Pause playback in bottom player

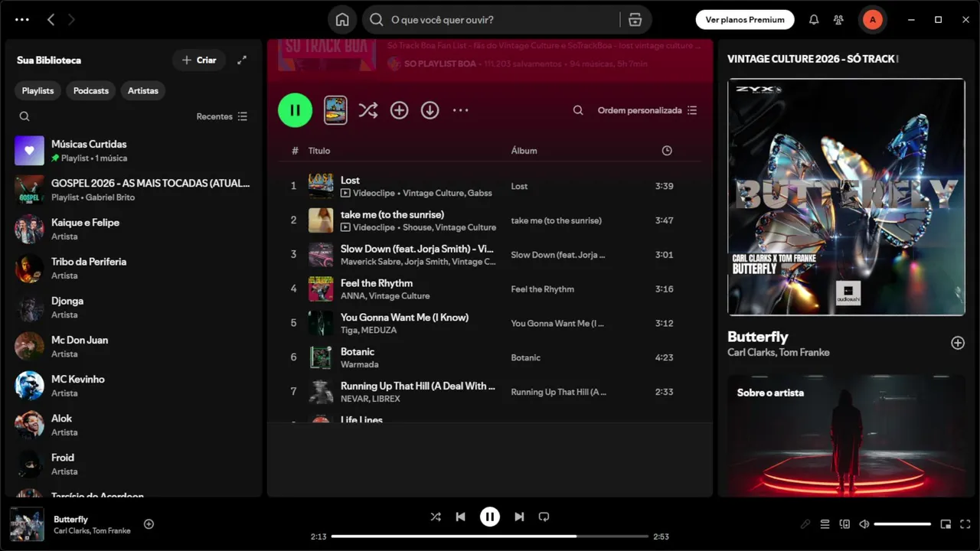490,517
